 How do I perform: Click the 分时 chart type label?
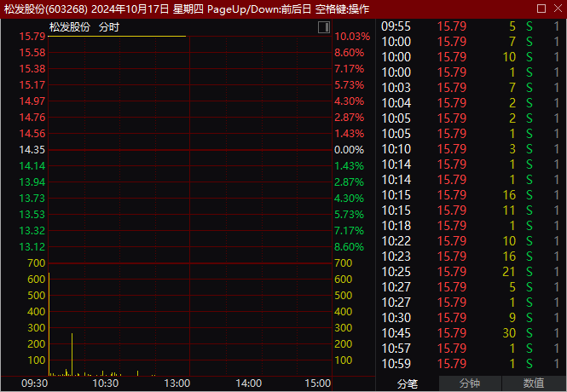(x=108, y=27)
